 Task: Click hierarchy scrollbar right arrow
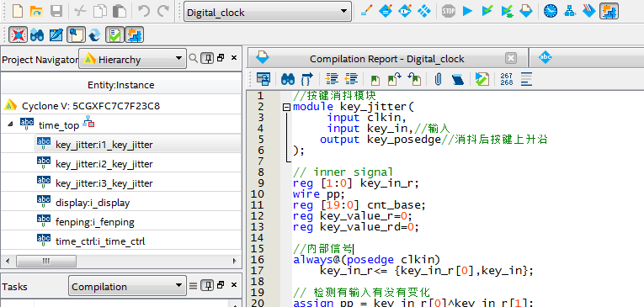235,261
